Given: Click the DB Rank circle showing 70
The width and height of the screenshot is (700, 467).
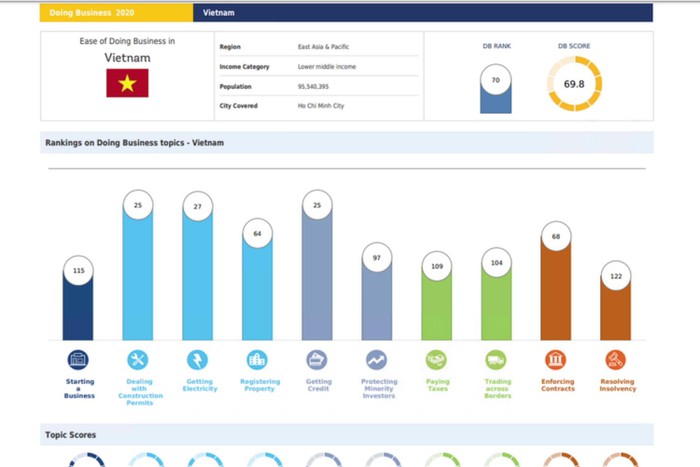Looking at the screenshot, I should tap(495, 78).
